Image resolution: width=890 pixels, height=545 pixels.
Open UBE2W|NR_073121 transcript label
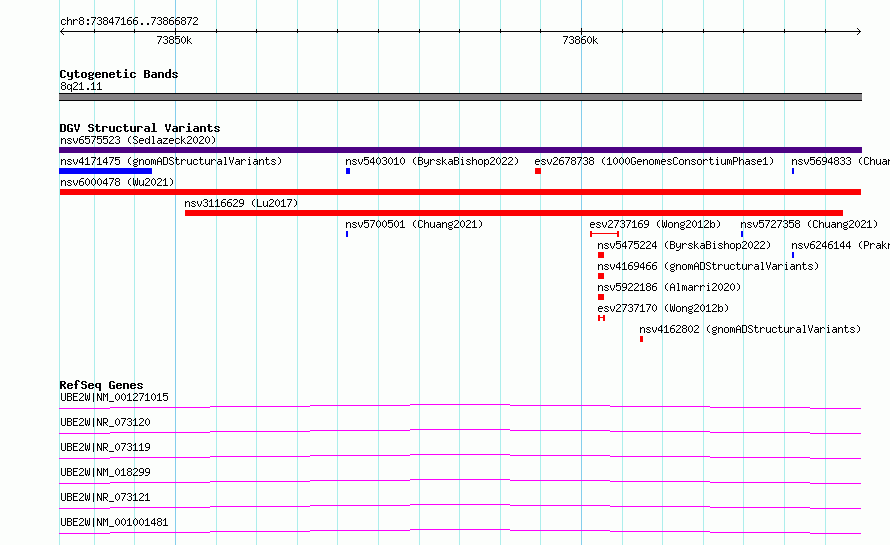point(105,497)
